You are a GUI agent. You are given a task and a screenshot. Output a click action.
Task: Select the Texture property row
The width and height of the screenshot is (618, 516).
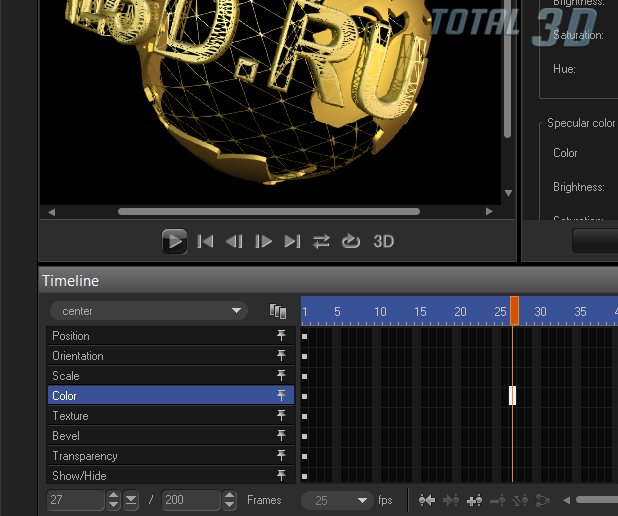pyautogui.click(x=171, y=416)
